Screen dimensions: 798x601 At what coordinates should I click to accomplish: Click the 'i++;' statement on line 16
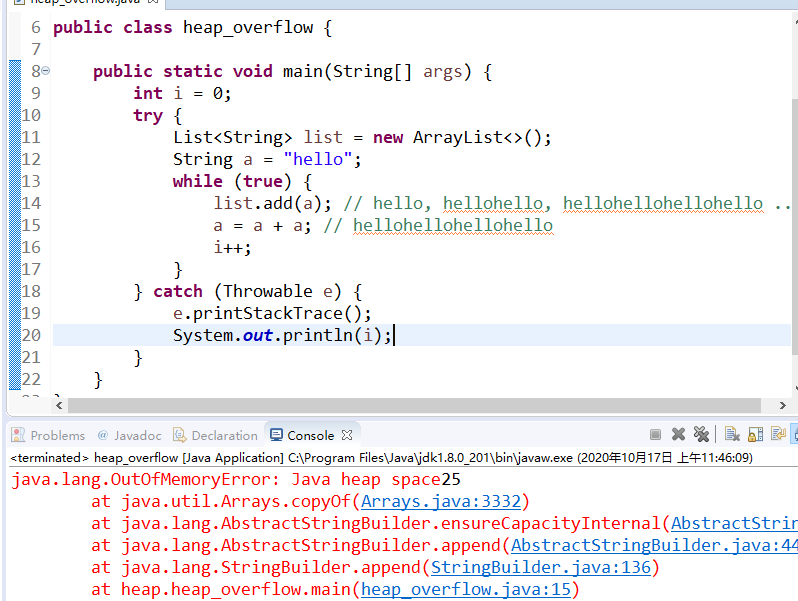(232, 248)
